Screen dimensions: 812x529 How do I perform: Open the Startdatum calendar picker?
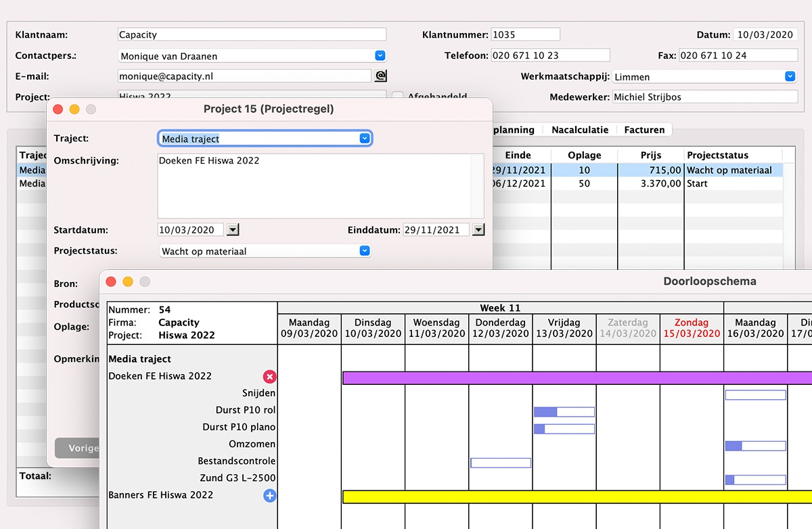(x=233, y=230)
